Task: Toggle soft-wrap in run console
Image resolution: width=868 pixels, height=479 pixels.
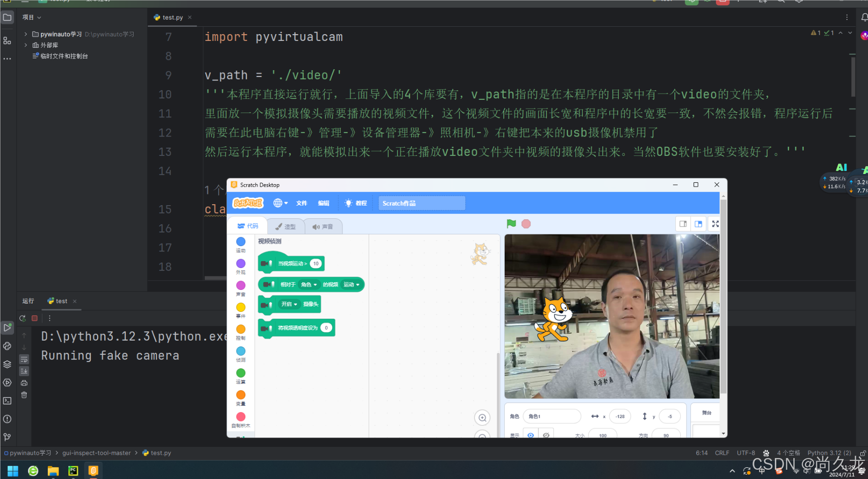Action: [x=24, y=359]
